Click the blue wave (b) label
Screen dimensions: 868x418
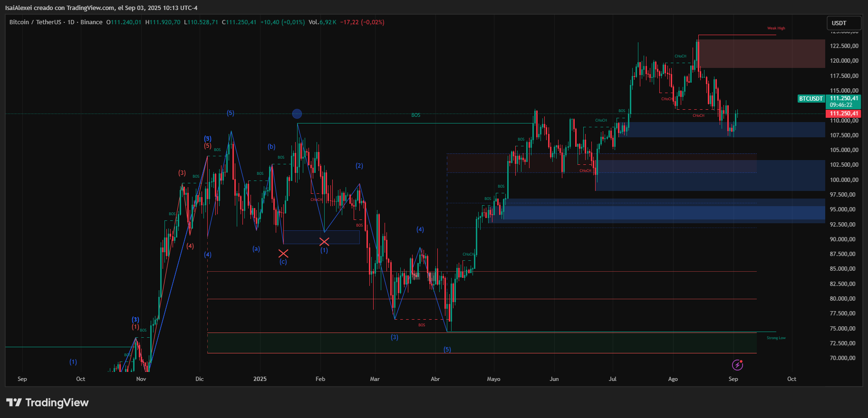(x=271, y=147)
